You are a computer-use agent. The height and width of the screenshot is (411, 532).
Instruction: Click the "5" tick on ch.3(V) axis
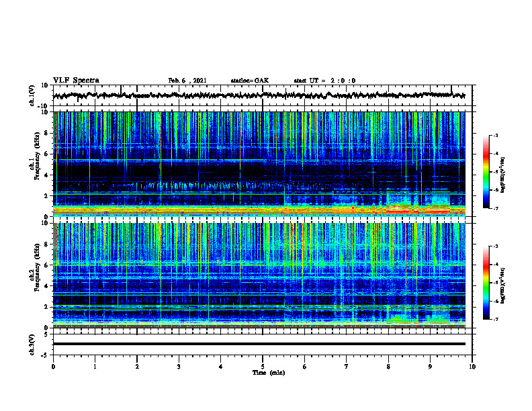point(47,334)
